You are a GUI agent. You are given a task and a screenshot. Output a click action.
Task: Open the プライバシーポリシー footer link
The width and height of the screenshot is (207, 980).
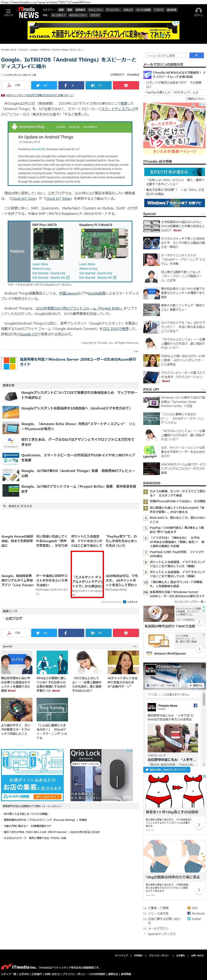click(x=159, y=955)
